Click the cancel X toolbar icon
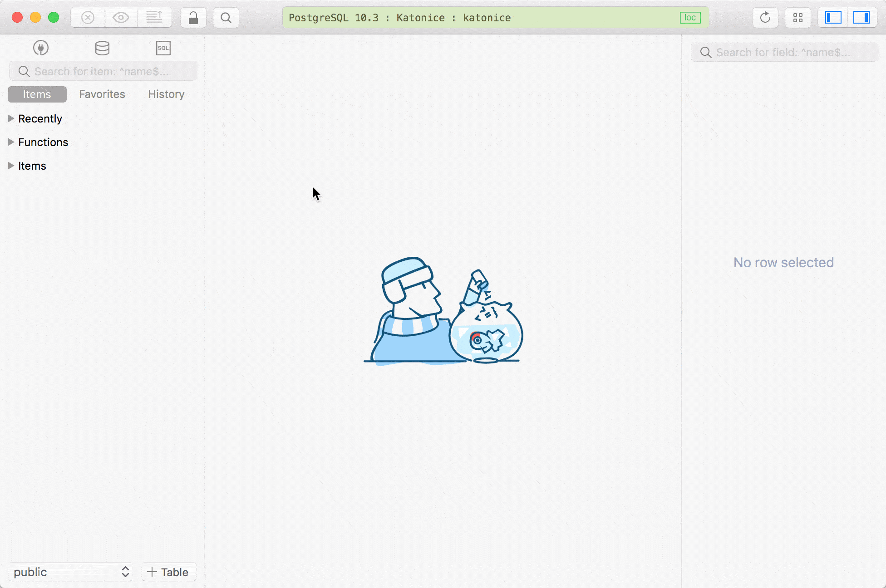 88,18
